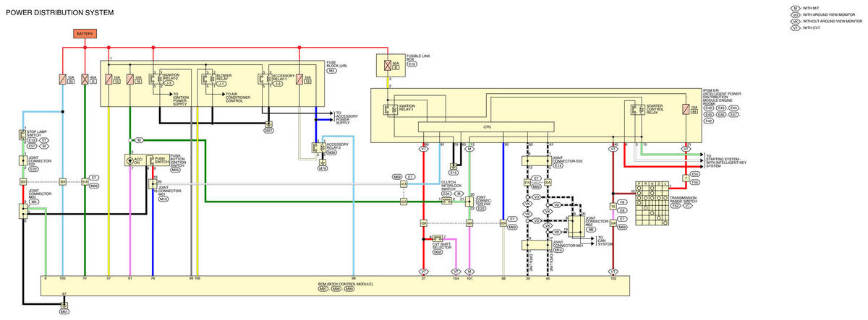Select the Starter Control Relay symbol
Screen dimensions: 868x320
(637, 110)
